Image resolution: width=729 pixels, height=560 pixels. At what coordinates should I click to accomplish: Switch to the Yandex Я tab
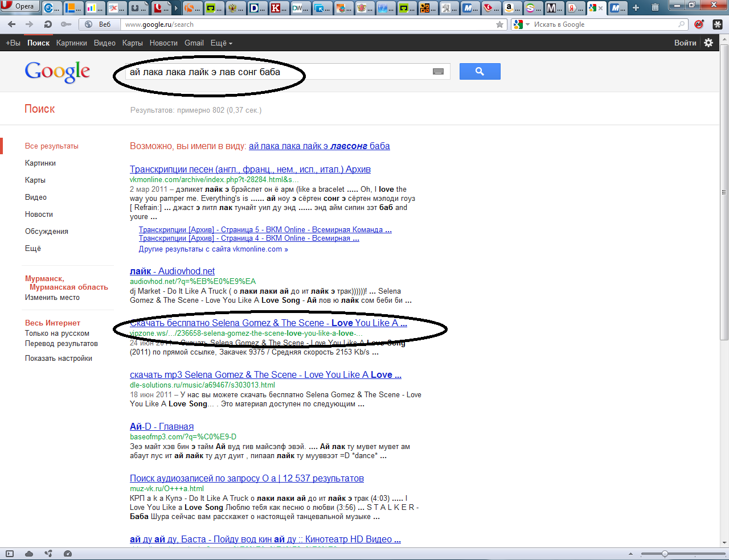pos(576,8)
